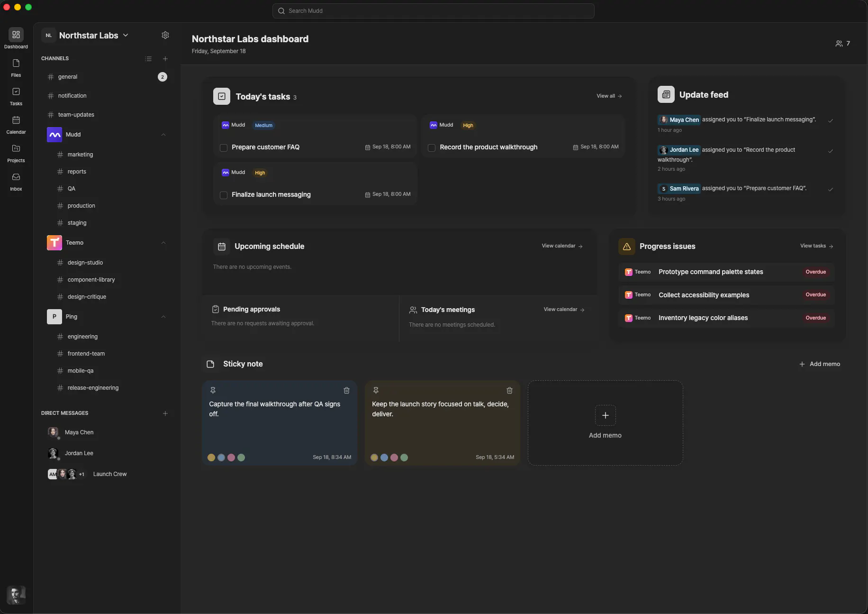Delete the walkthrough sticky note

tap(346, 390)
